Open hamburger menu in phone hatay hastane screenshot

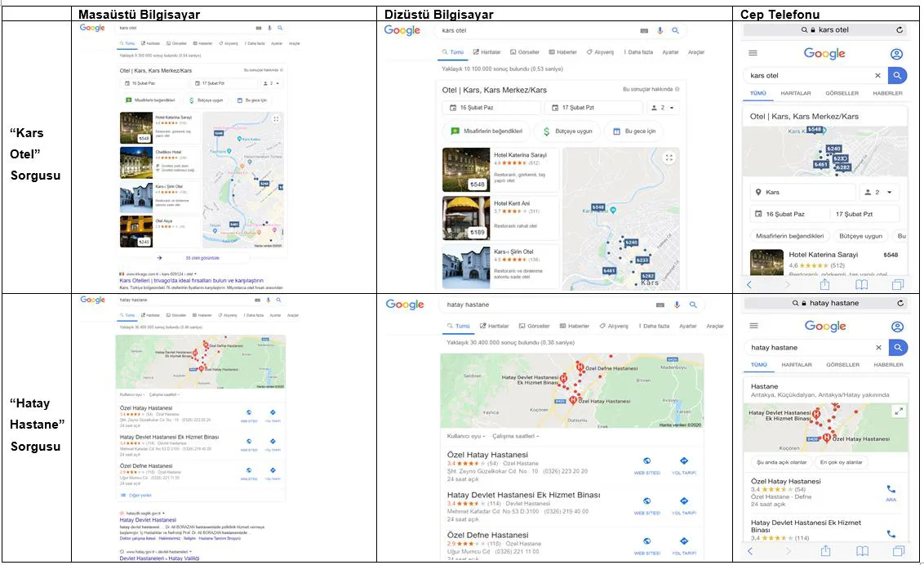[753, 326]
